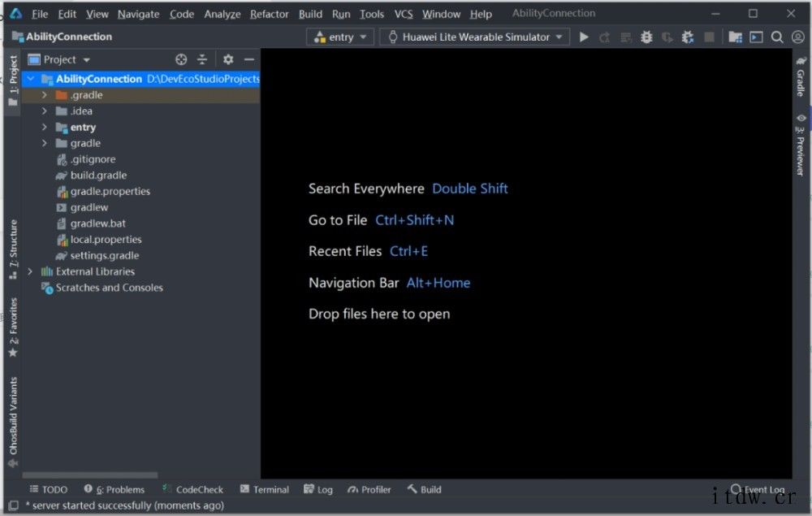Expand the entry module folder
Viewport: 812px width, 516px height.
(x=45, y=127)
